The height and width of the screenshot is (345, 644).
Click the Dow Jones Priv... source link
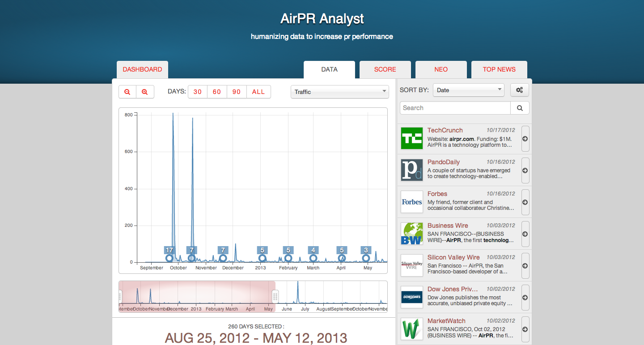453,289
